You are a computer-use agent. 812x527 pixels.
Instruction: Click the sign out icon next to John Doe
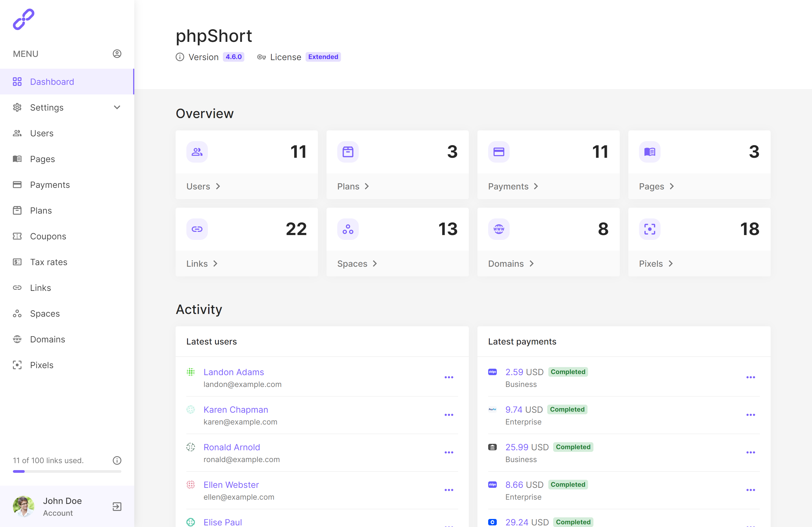[x=117, y=507]
